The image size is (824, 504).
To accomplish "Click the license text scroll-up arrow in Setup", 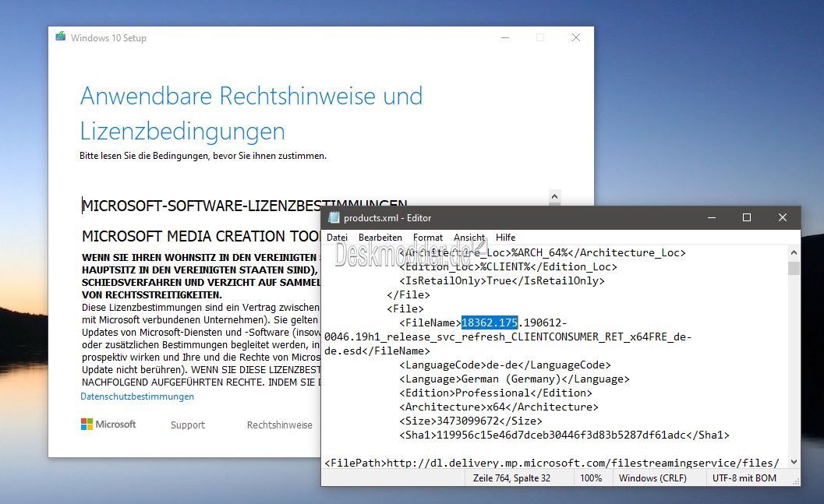I will coord(554,196).
